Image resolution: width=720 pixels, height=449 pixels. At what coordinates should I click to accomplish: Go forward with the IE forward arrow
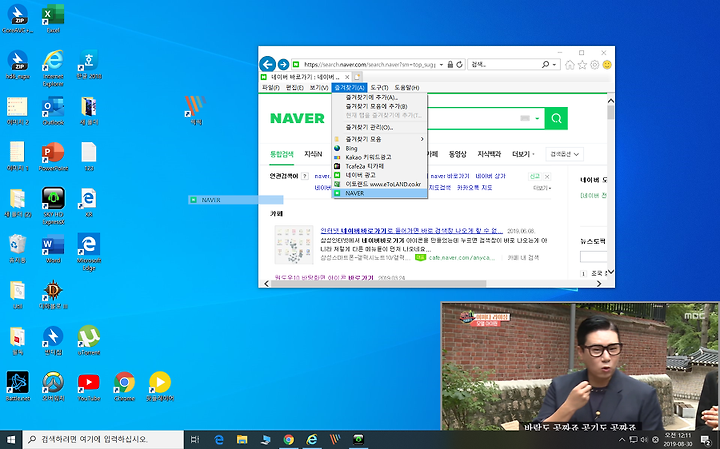[283, 65]
